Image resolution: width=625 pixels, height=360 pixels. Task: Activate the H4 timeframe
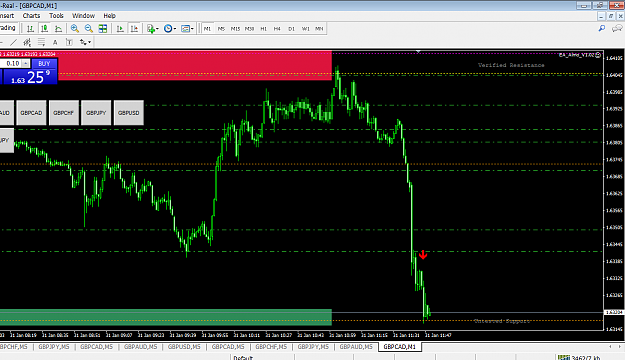click(x=277, y=29)
